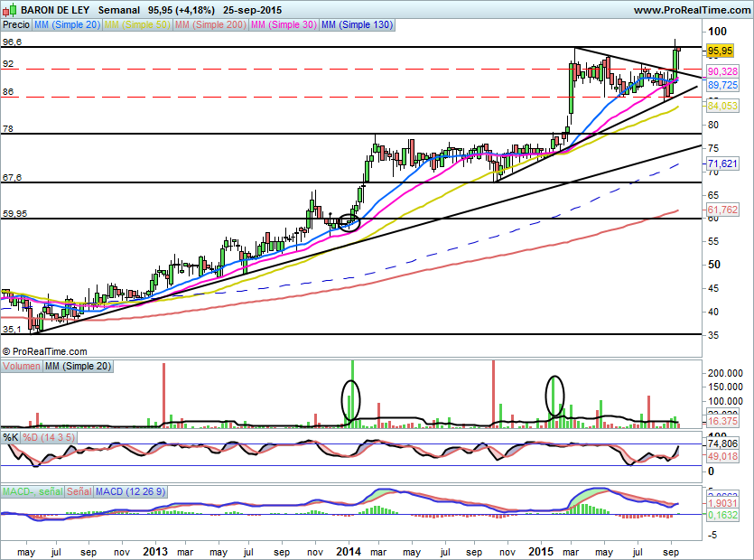Select the BARON DE LEY chart title
Screen dimensions: 754x560
coord(55,10)
